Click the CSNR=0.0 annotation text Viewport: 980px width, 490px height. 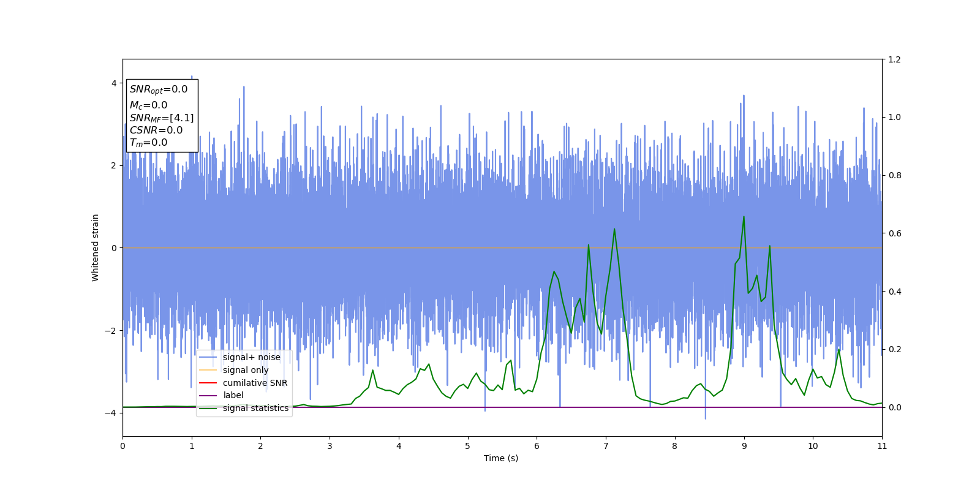coord(156,130)
